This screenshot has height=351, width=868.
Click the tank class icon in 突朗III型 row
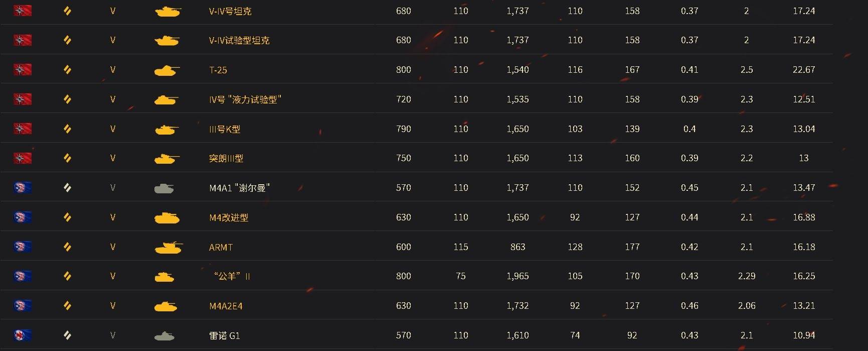tap(67, 158)
